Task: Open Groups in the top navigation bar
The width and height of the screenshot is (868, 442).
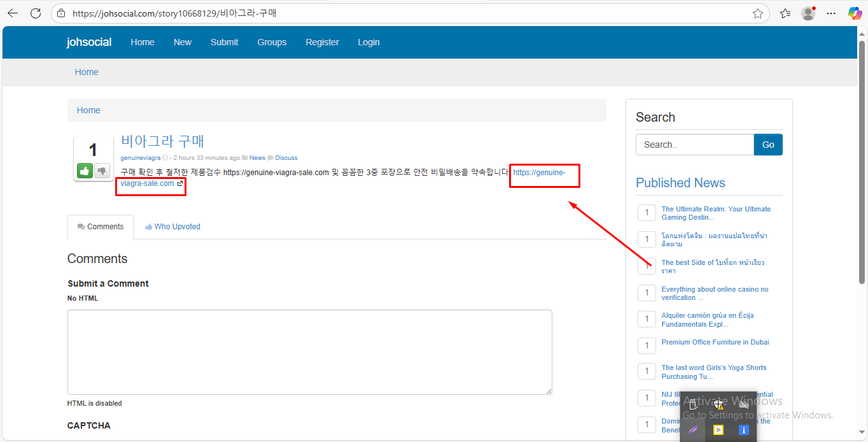Action: pyautogui.click(x=272, y=42)
